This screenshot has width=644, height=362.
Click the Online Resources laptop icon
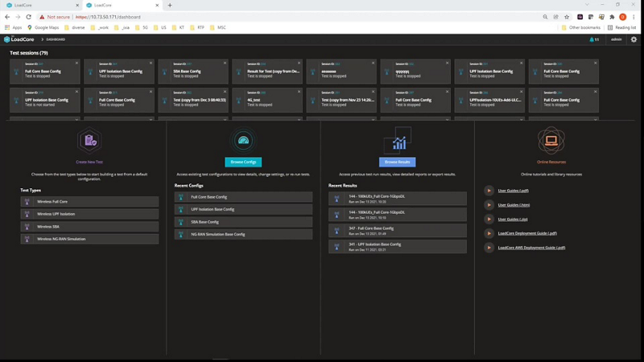click(x=551, y=140)
